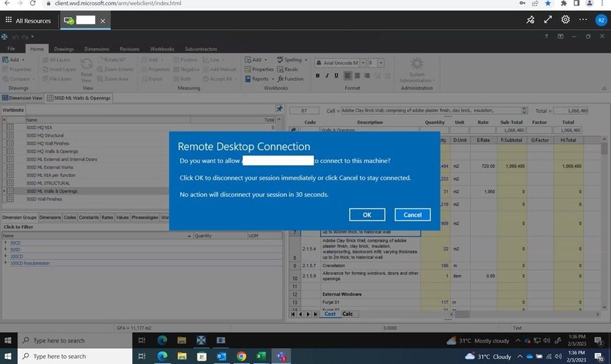Open the Rates tab
This screenshot has width=611, height=364.
107,217
